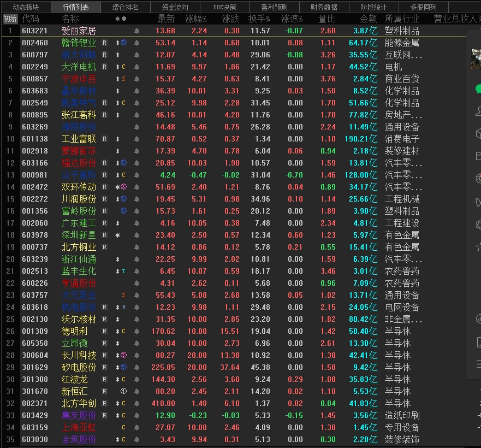Screen dimensions: 481x448
Task: Click the blue circled-5 badge for 富岭股份
Action: tap(123, 211)
